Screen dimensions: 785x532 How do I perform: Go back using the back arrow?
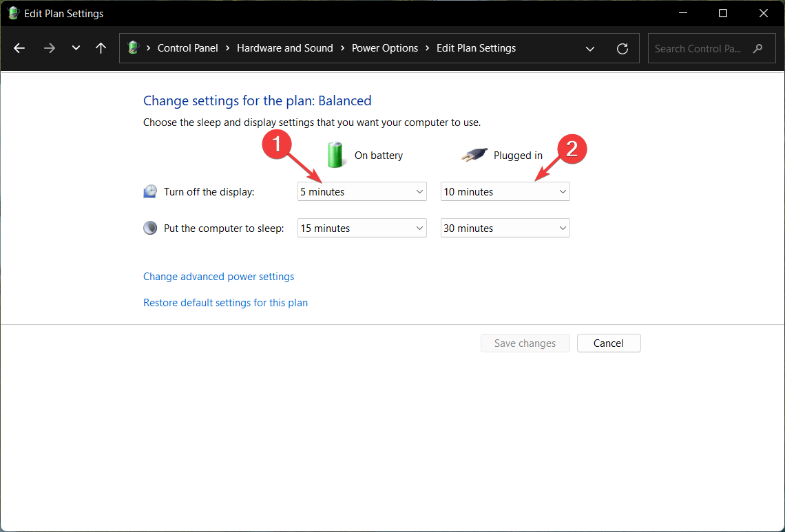(19, 48)
